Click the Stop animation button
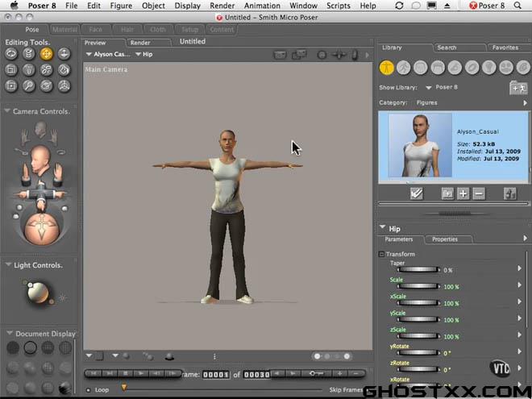The height and width of the screenshot is (399, 532). coord(125,373)
